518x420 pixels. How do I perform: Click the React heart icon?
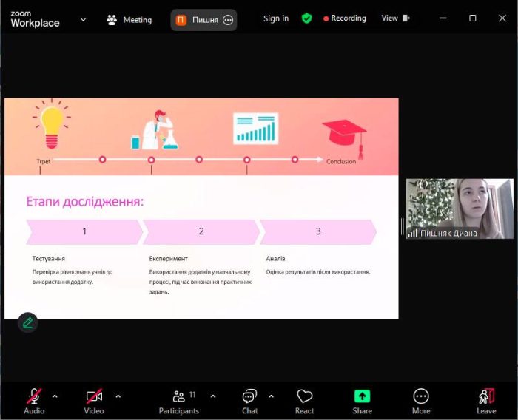pyautogui.click(x=304, y=396)
